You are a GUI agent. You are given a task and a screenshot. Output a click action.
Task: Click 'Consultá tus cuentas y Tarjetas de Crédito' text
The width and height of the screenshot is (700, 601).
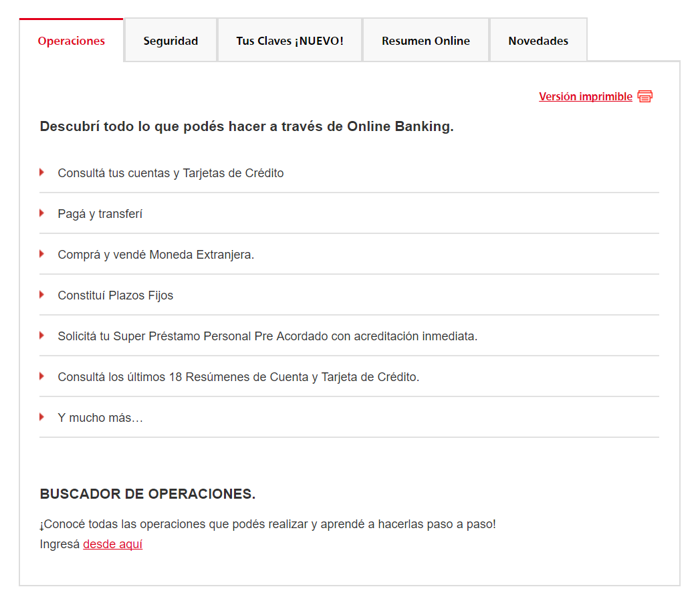[170, 173]
